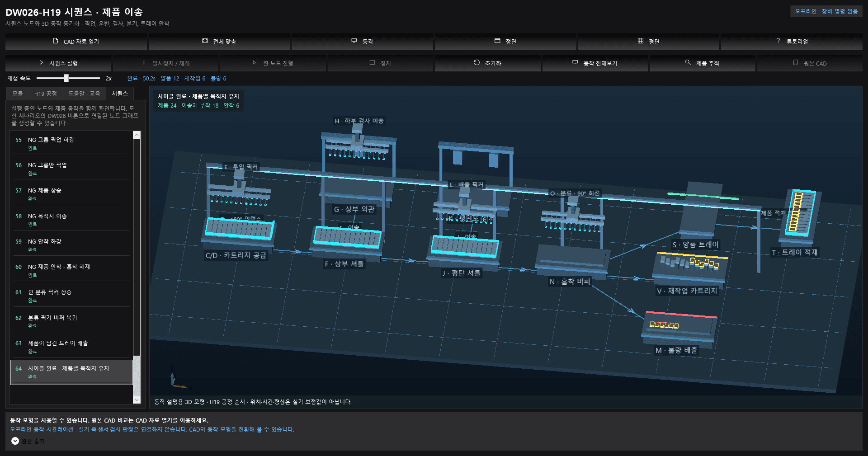Open 제품 추적 search icon
The image size is (868, 456).
point(688,63)
